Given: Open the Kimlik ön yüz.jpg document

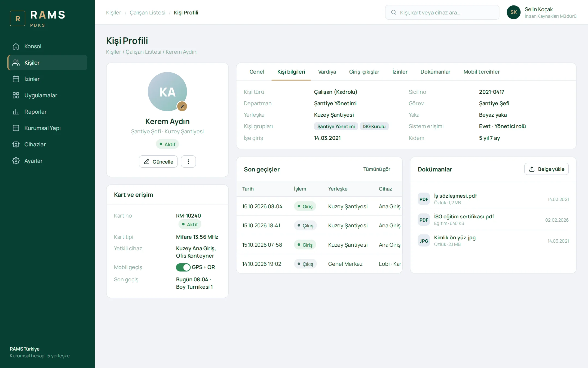Looking at the screenshot, I should [493, 241].
